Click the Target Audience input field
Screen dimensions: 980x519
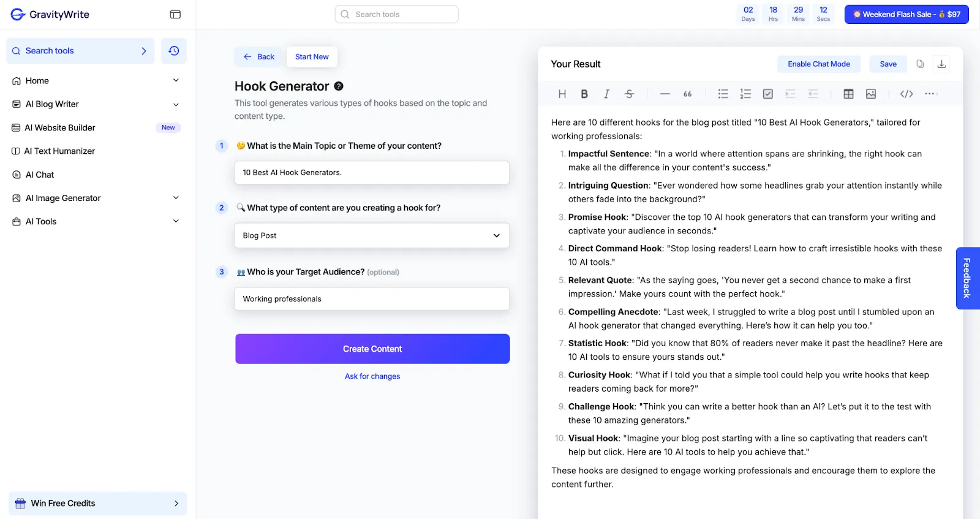pyautogui.click(x=372, y=299)
